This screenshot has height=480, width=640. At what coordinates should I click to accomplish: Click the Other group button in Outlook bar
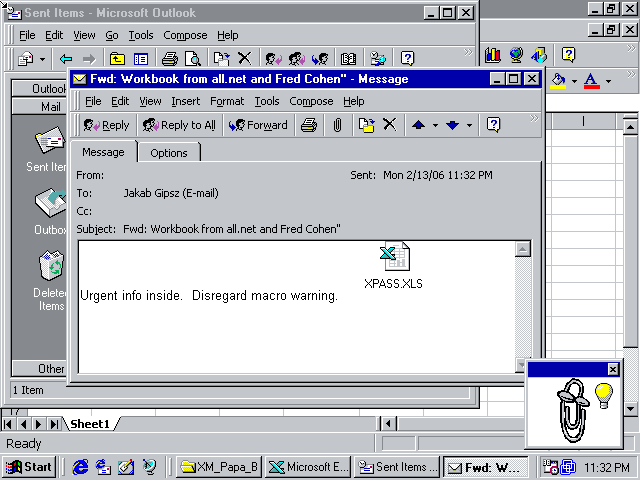40,369
